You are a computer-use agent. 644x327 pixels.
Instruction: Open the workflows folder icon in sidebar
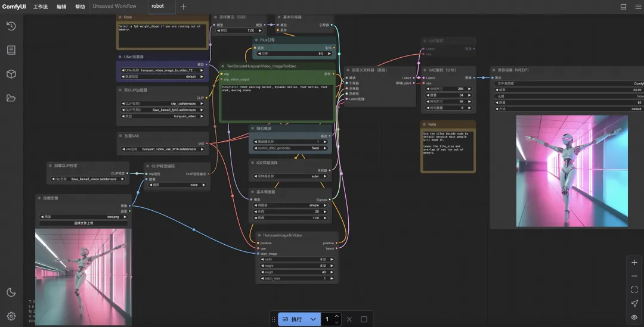11,98
